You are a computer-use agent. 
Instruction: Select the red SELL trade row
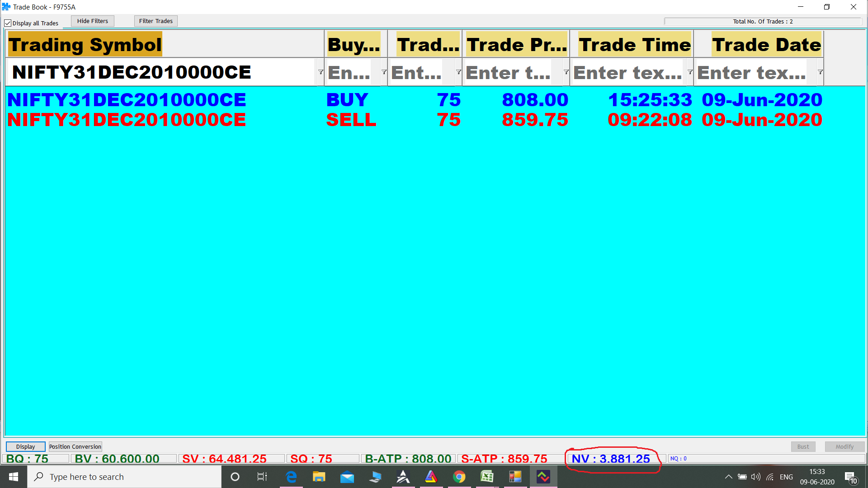coord(127,120)
